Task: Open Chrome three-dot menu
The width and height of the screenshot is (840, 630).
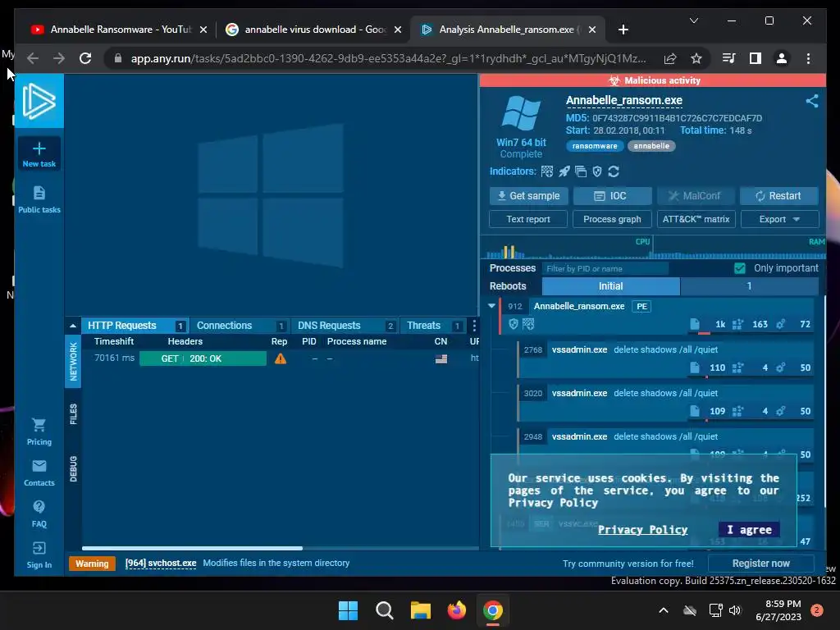Action: (808, 58)
